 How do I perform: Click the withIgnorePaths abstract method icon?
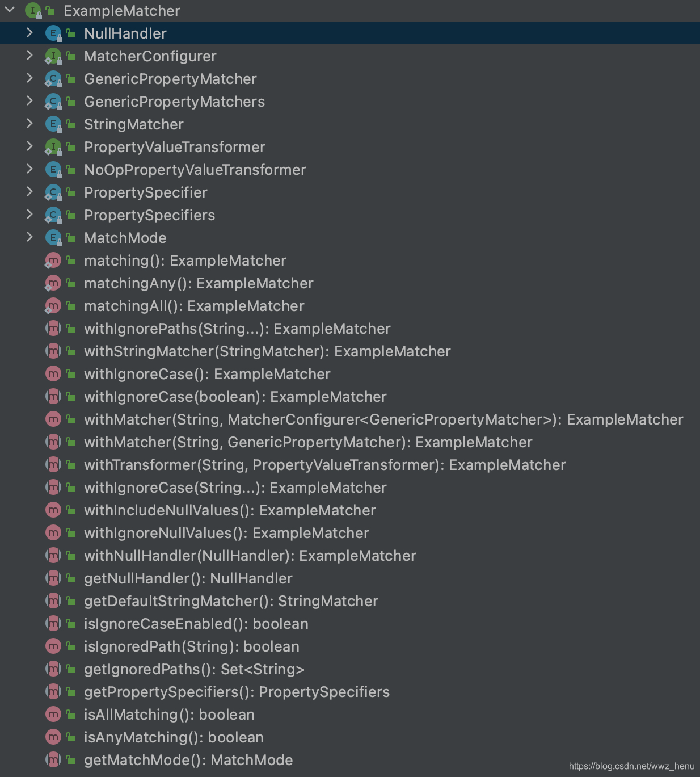(53, 328)
